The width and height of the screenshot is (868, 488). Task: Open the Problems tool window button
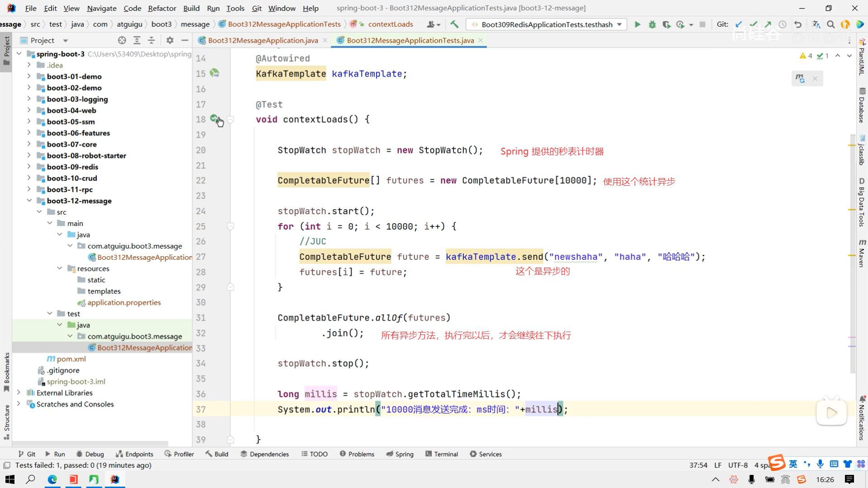tap(357, 454)
